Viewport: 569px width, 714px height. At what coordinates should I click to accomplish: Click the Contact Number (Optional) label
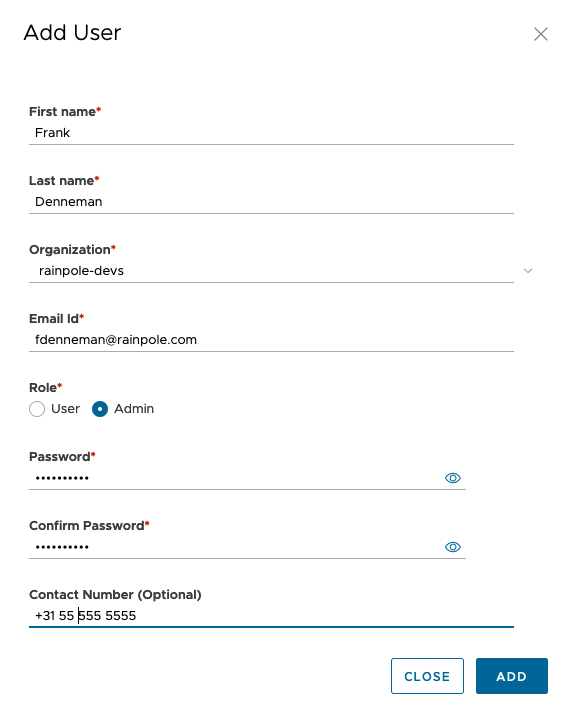[115, 595]
